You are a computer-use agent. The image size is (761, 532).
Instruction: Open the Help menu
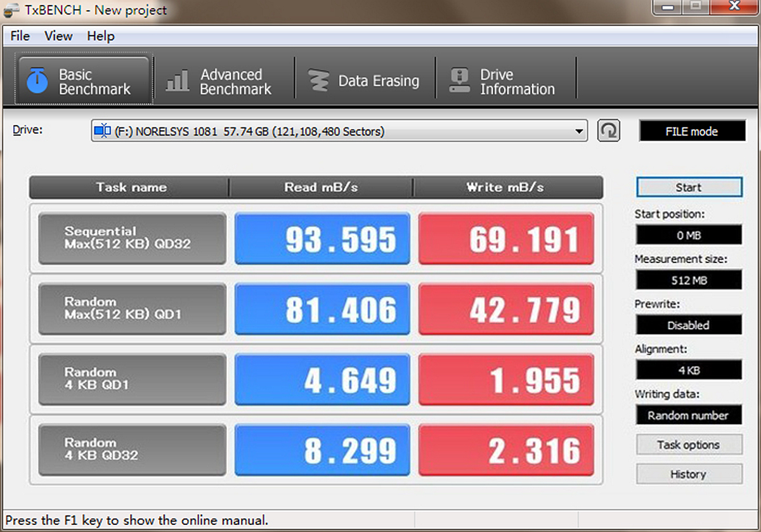pyautogui.click(x=101, y=36)
